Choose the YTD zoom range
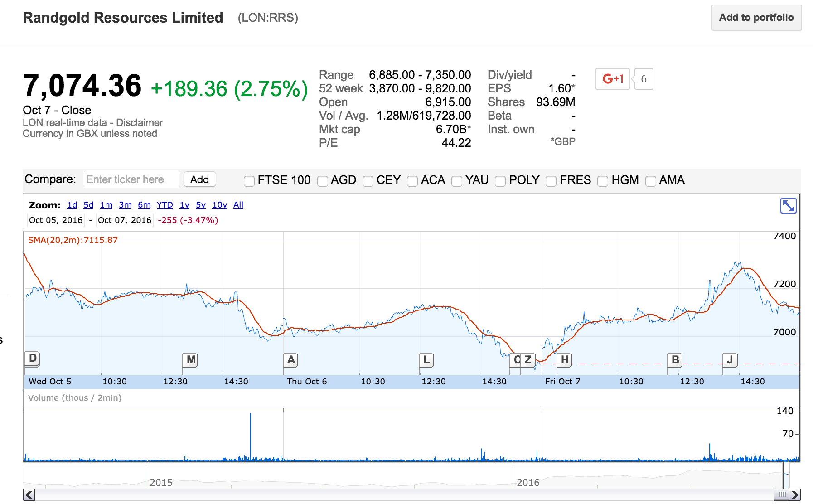Image resolution: width=813 pixels, height=504 pixels. [x=165, y=205]
